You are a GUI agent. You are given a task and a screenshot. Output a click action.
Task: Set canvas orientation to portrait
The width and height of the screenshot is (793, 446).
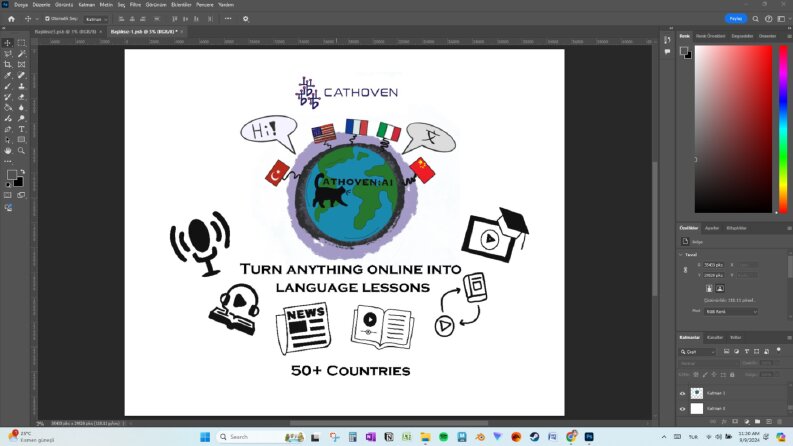709,288
